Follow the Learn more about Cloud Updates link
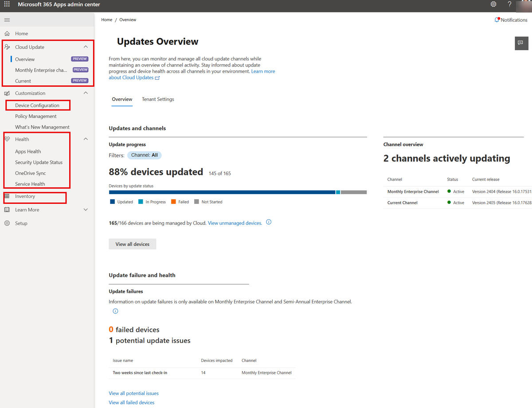 point(192,74)
